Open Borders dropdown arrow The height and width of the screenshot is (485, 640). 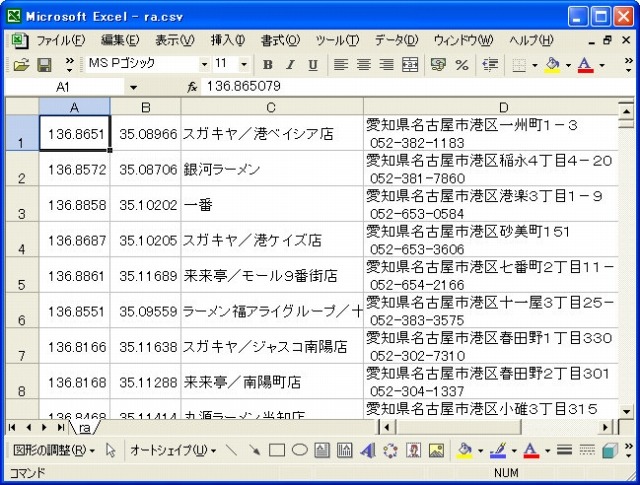tap(534, 65)
